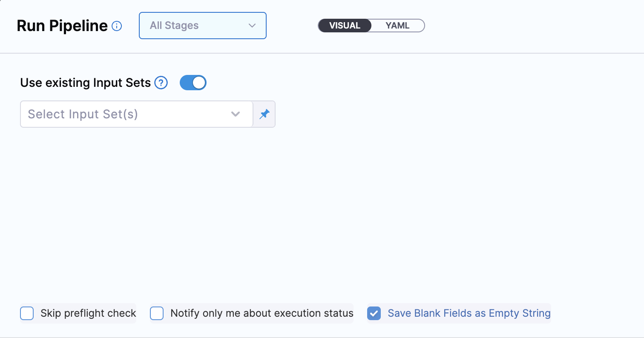This screenshot has width=644, height=338.
Task: Click the info icon beside Run Pipeline
Action: tap(117, 26)
